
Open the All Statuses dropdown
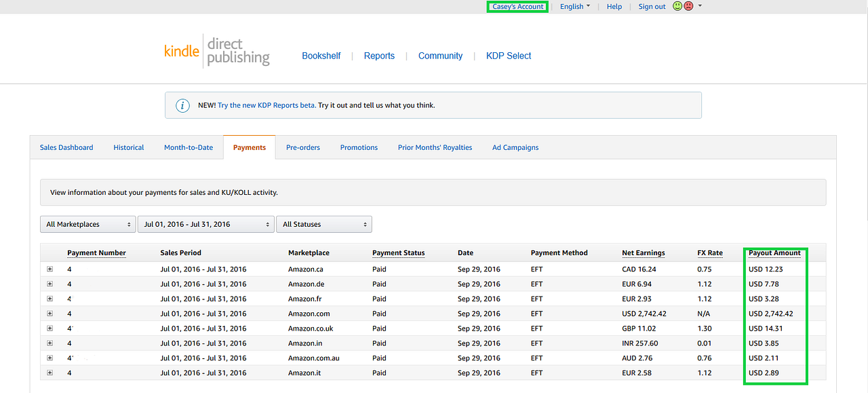tap(323, 224)
